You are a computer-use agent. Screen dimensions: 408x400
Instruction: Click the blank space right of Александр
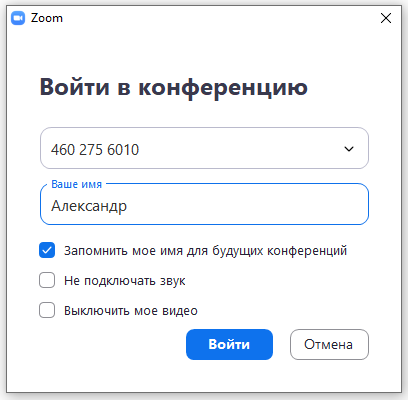coord(247,205)
